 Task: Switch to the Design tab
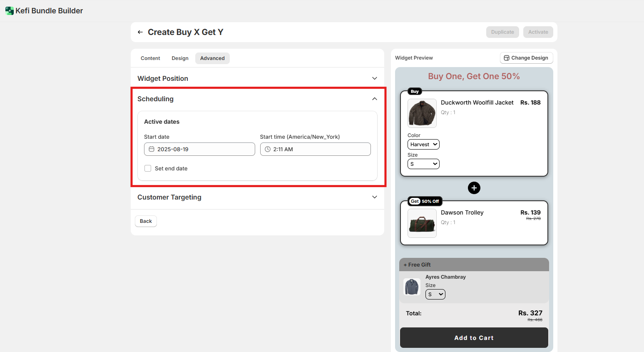pyautogui.click(x=180, y=58)
